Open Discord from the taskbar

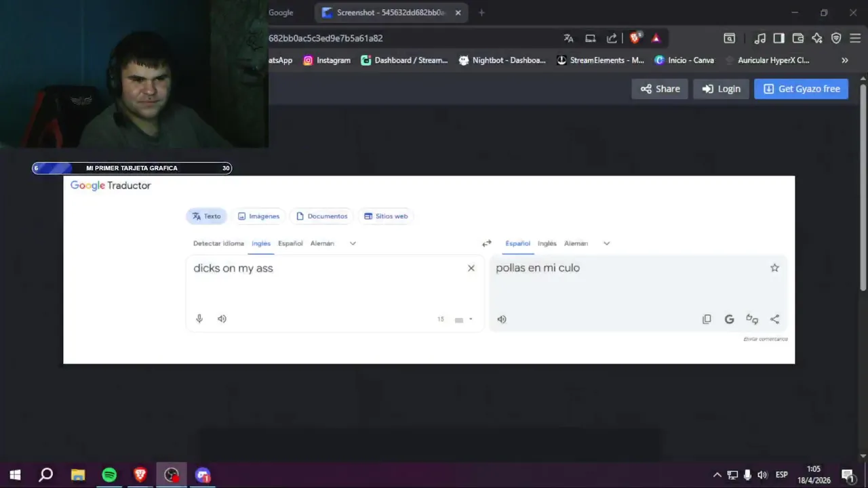(203, 475)
